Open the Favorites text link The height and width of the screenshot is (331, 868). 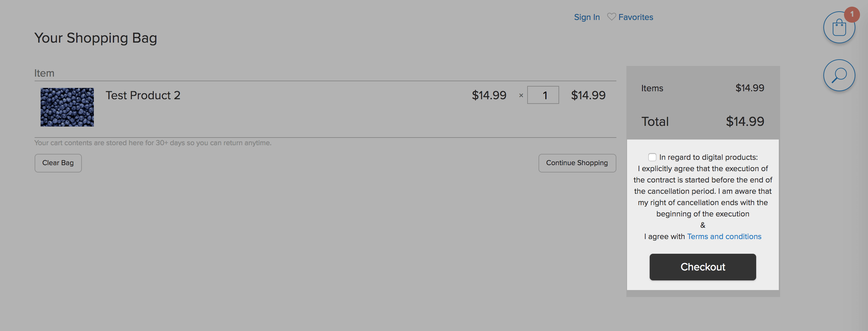point(635,17)
